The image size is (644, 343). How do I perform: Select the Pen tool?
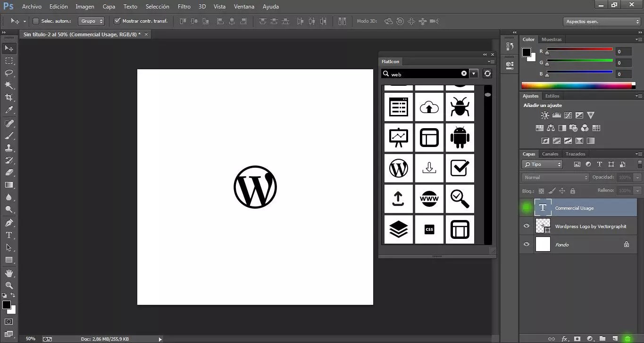(9, 223)
